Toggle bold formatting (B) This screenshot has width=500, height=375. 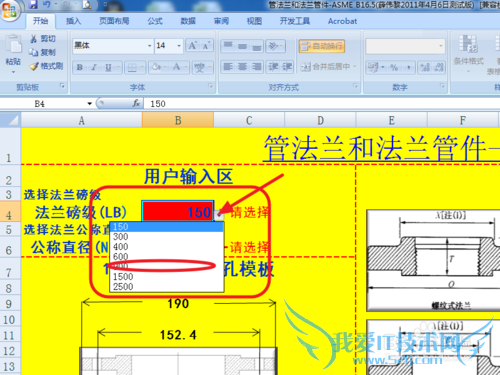(x=80, y=67)
